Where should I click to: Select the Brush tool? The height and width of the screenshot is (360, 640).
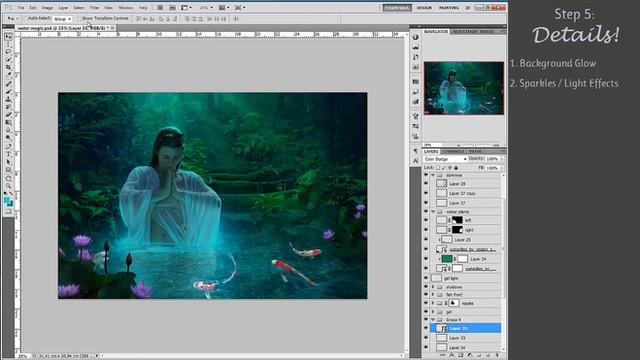[x=9, y=91]
